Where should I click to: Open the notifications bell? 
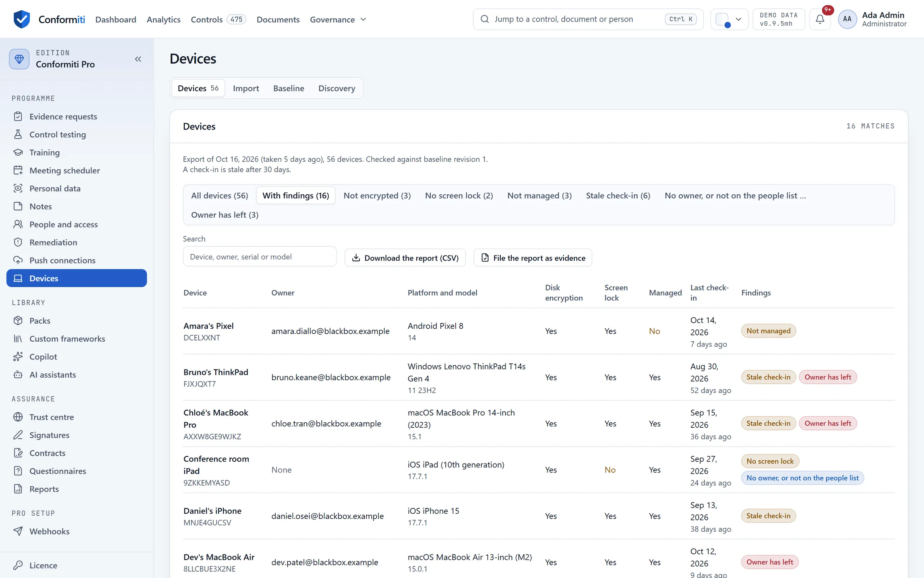[x=820, y=19]
